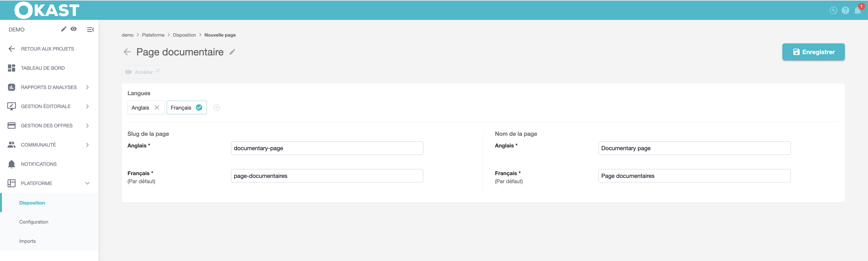Expand Rapports d'analyses menu
Image resolution: width=868 pixels, height=261 pixels.
pyautogui.click(x=49, y=87)
